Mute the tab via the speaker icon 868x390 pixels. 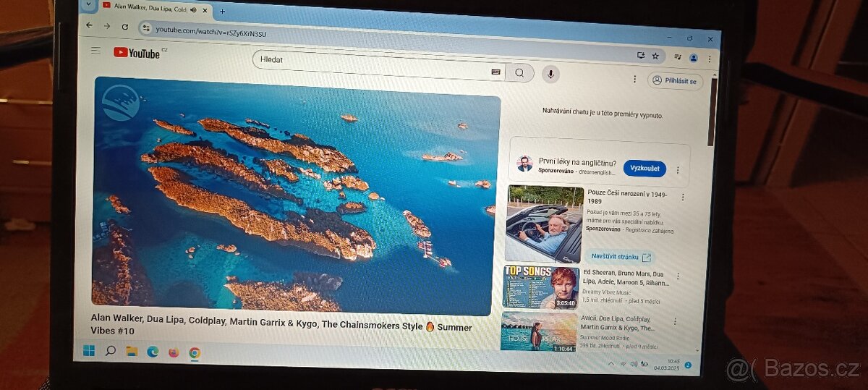click(x=194, y=9)
